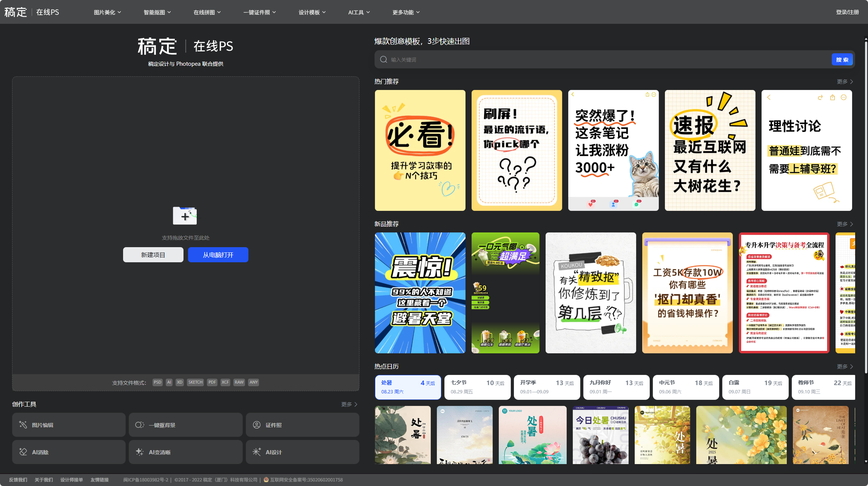This screenshot has height=486, width=868.
Task: Click the 一键证件照 menu item
Action: tap(260, 12)
